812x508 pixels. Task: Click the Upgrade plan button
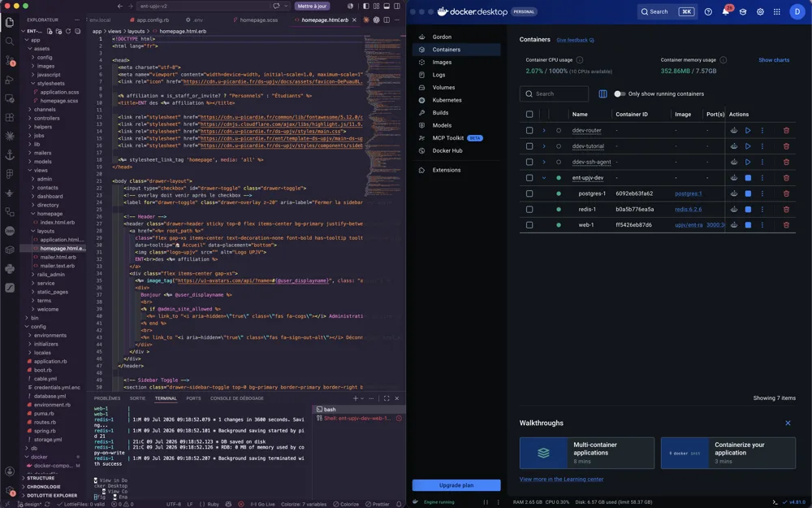[x=456, y=485]
